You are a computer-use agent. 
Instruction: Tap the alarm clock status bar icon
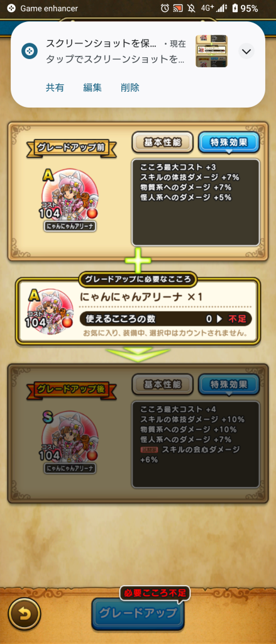pyautogui.click(x=165, y=8)
